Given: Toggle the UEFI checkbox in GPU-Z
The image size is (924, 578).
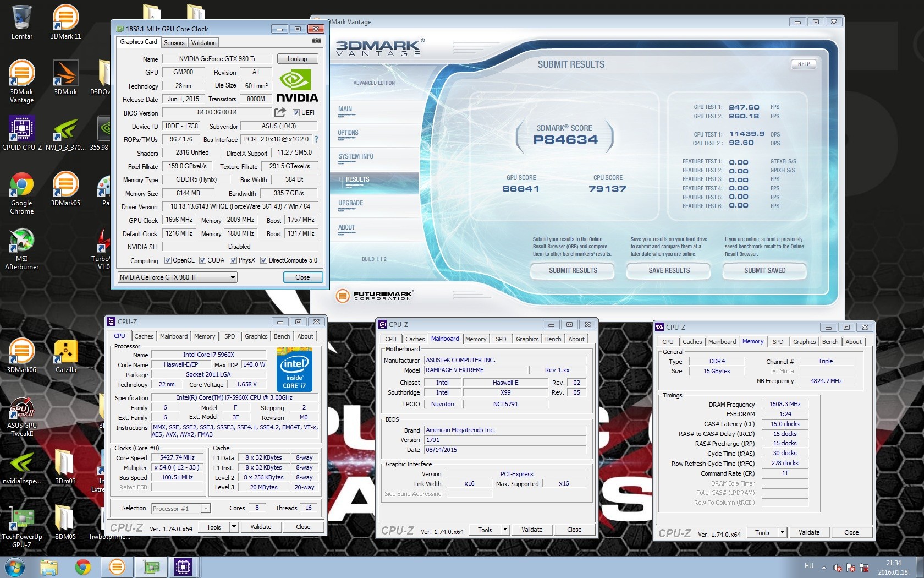Looking at the screenshot, I should [x=296, y=113].
